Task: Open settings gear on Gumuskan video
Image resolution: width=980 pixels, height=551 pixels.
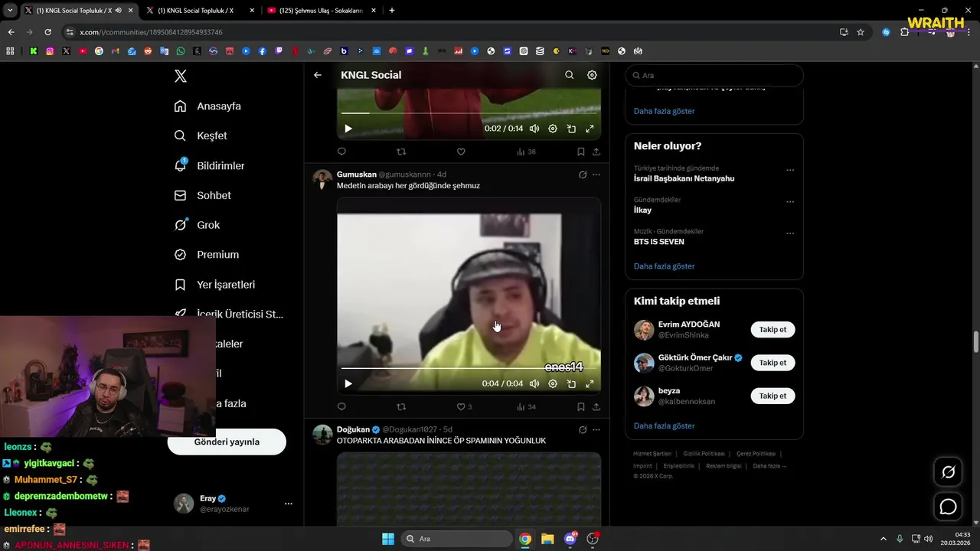Action: (x=553, y=383)
